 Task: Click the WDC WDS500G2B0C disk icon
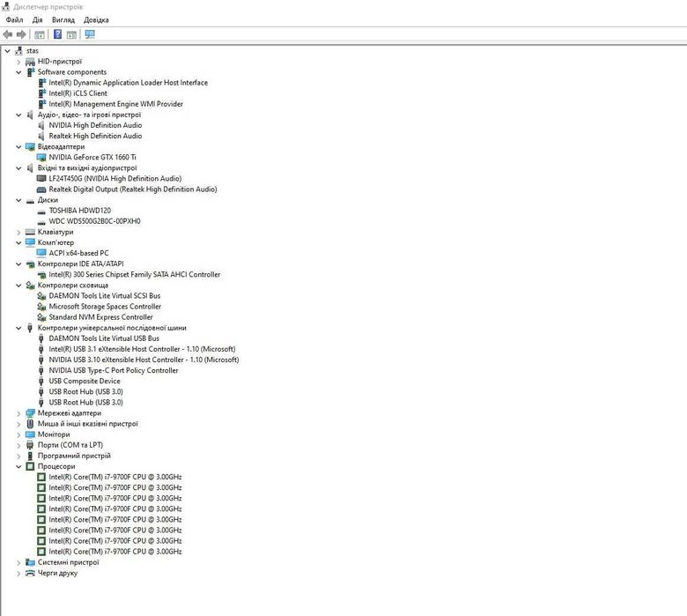[x=41, y=221]
